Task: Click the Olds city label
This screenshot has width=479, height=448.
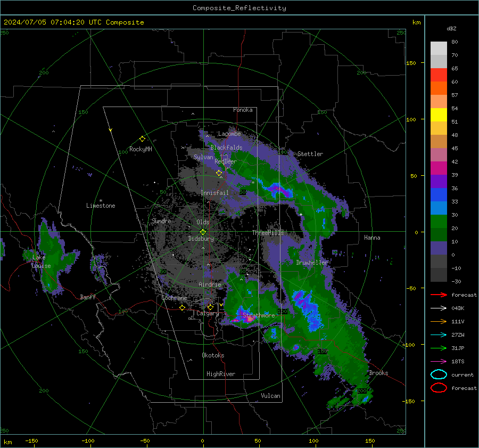Action: tap(203, 222)
